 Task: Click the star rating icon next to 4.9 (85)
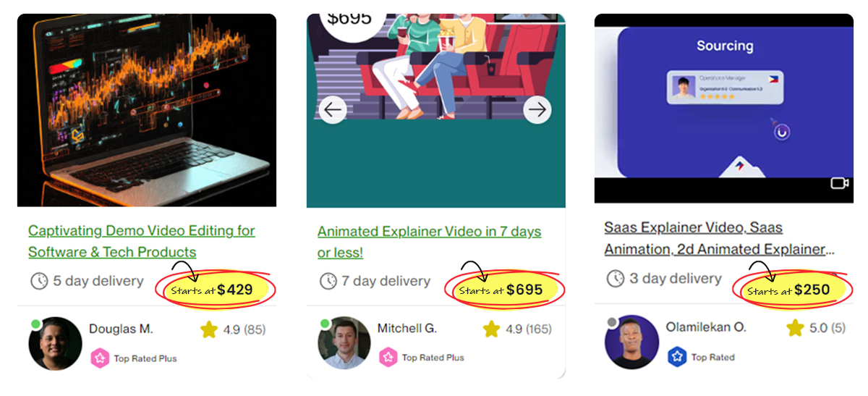point(209,330)
